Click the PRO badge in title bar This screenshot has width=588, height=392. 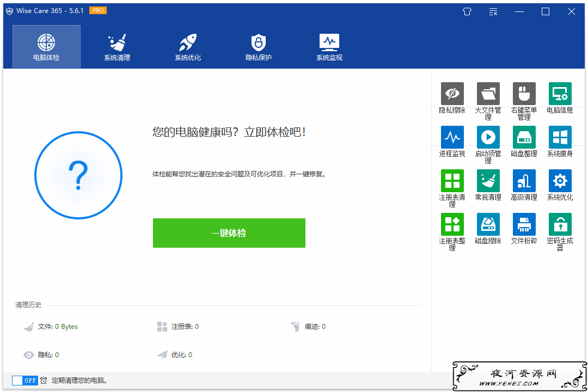coord(98,10)
